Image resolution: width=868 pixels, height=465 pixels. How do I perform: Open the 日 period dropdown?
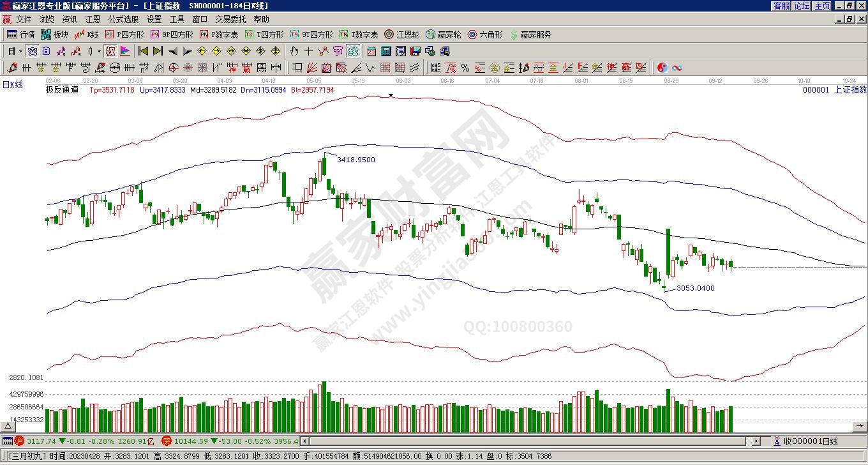[15, 51]
